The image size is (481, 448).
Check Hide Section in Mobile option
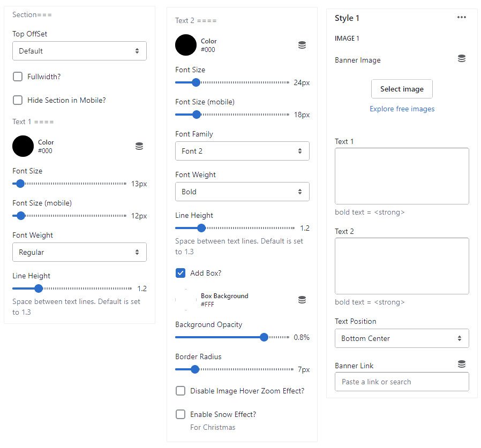click(18, 100)
